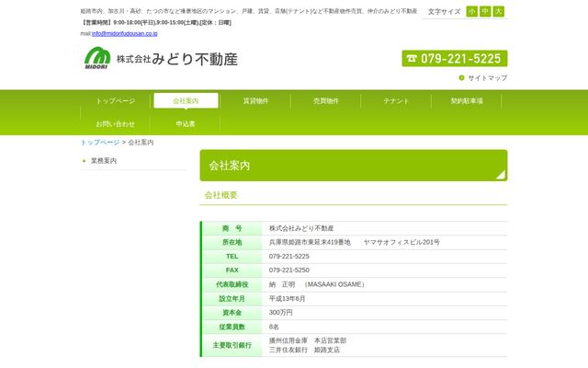
Task: Open 契約駐車場 in the navigation bar
Action: [x=467, y=101]
